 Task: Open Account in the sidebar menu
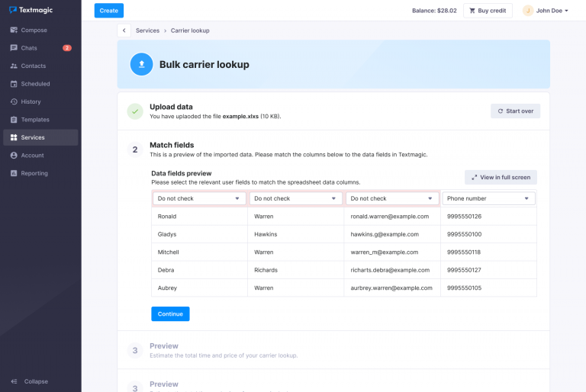[32, 155]
